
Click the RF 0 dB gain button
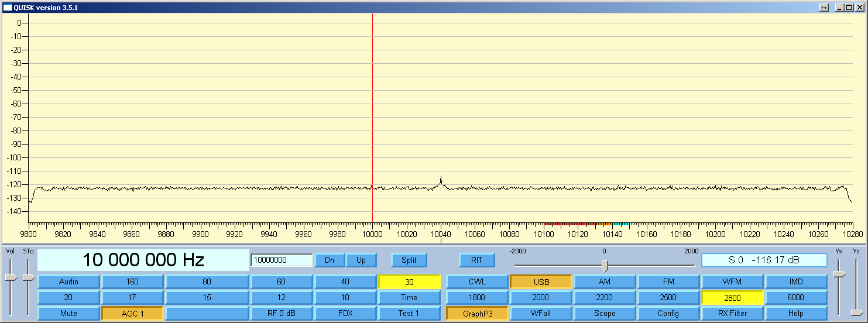(282, 313)
